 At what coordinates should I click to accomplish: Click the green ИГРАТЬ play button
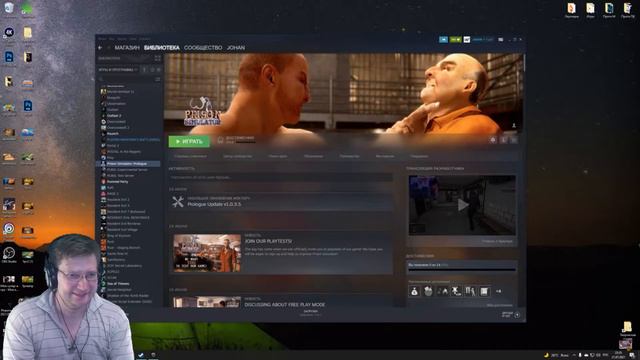tap(189, 141)
